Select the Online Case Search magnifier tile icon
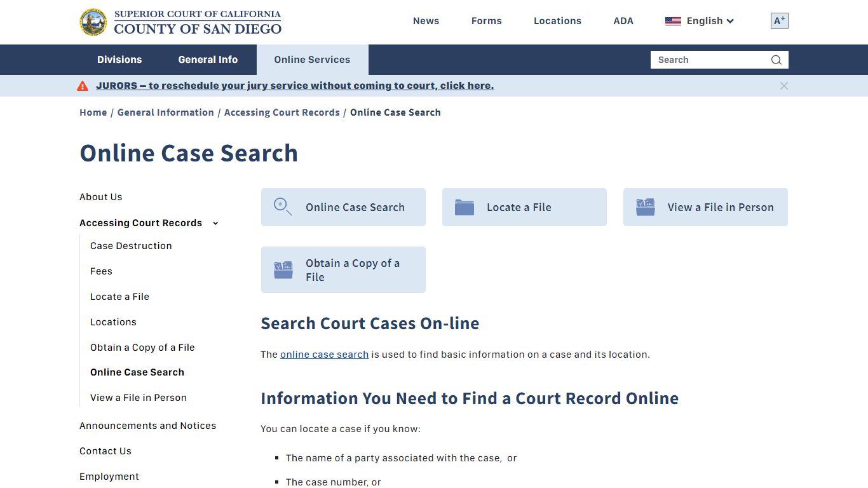 [283, 207]
